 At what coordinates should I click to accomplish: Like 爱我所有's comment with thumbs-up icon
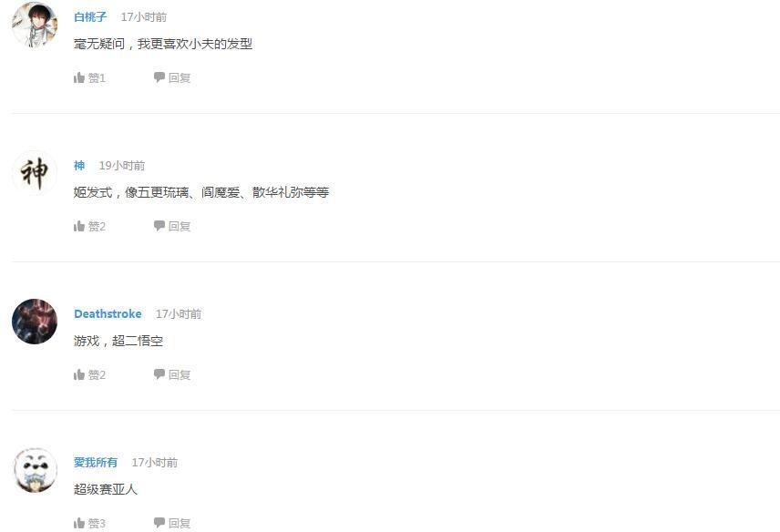pyautogui.click(x=79, y=523)
